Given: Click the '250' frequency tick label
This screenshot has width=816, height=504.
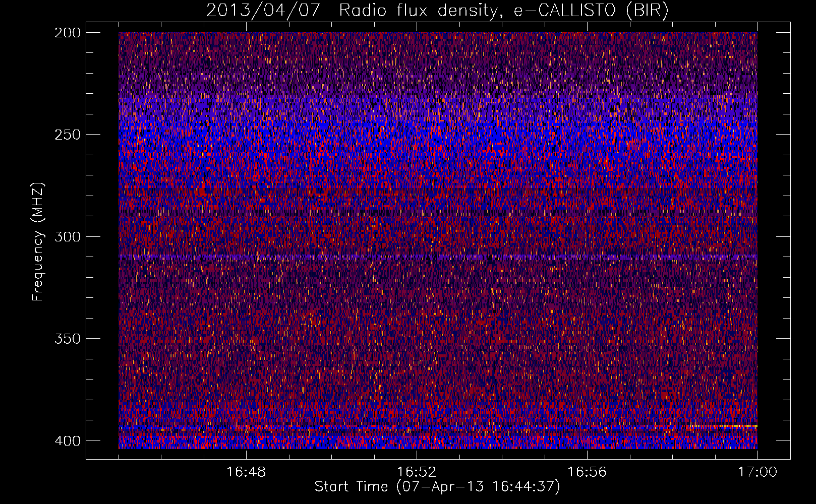Looking at the screenshot, I should (68, 135).
